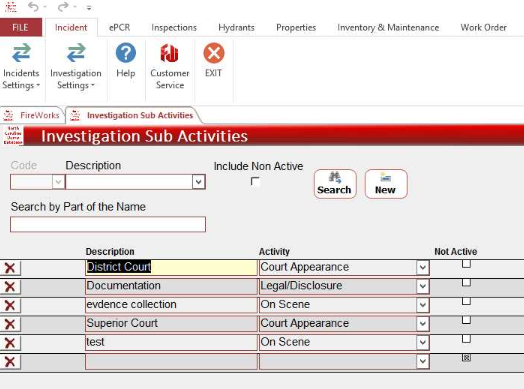Select the Documentation description cell
Screen dimensions: 524x389
click(171, 286)
